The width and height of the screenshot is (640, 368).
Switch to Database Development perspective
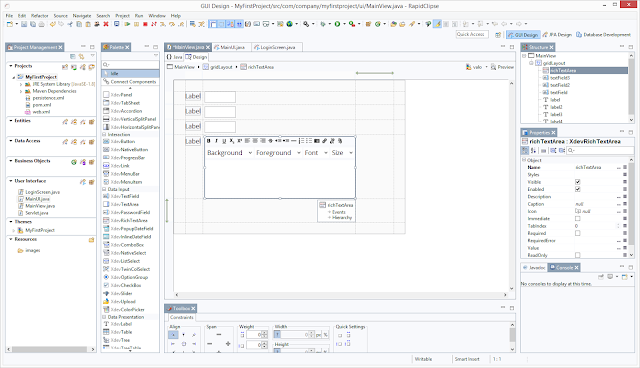pyautogui.click(x=603, y=35)
